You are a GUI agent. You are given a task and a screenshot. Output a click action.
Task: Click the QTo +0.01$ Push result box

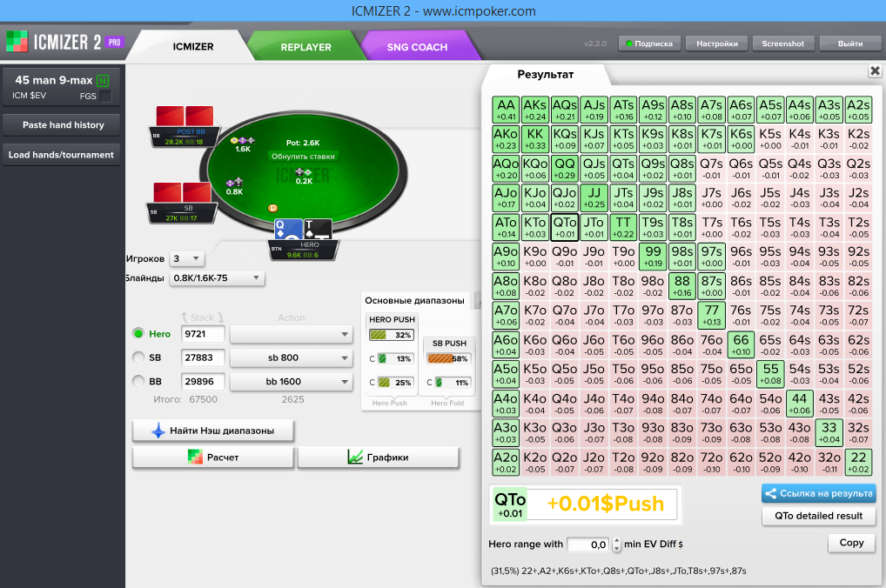click(x=585, y=504)
